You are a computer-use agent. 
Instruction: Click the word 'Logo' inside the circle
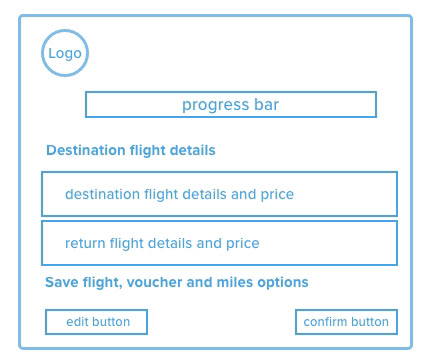coord(65,54)
